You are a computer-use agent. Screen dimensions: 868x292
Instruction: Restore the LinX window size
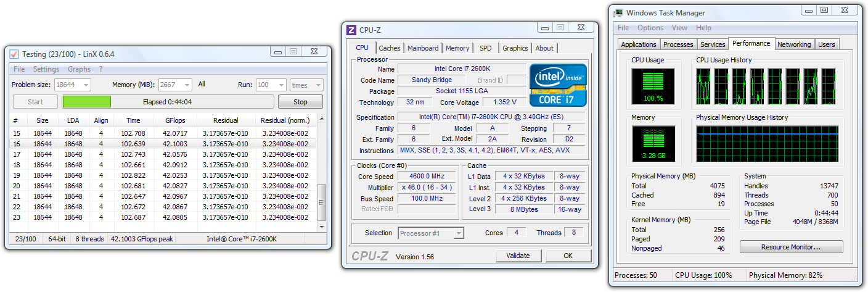293,52
